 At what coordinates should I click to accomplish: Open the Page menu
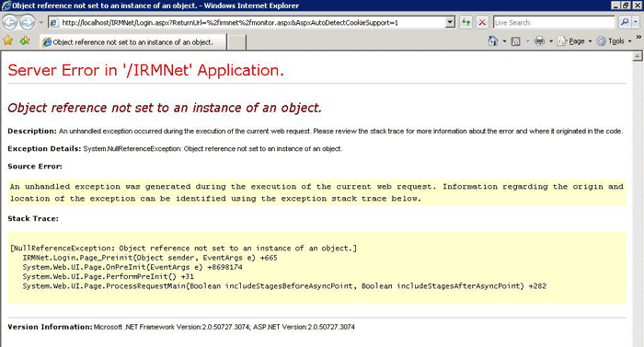tap(574, 41)
